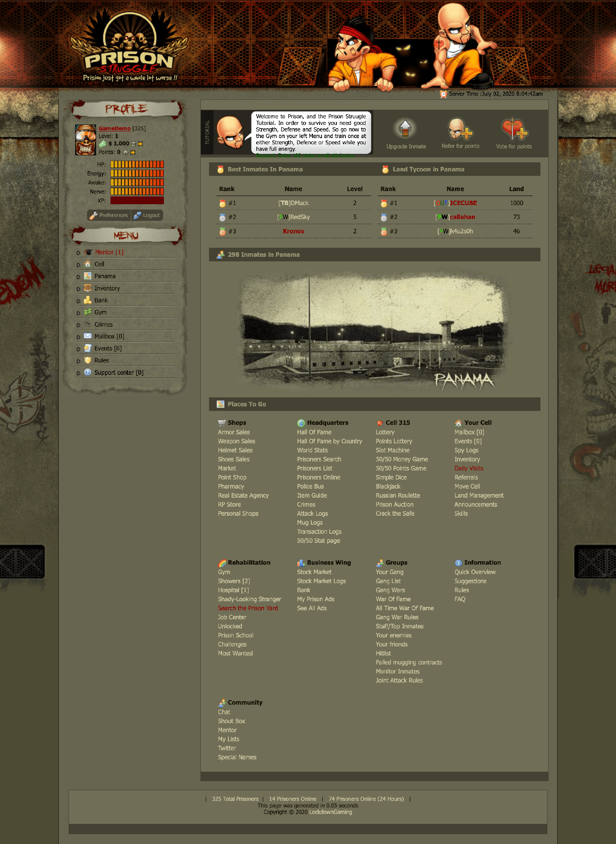
Task: Click the Events notepad icon in menu
Action: [x=87, y=348]
